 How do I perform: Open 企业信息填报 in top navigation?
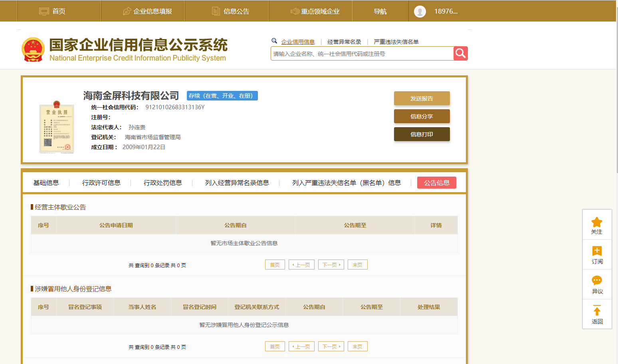click(147, 12)
